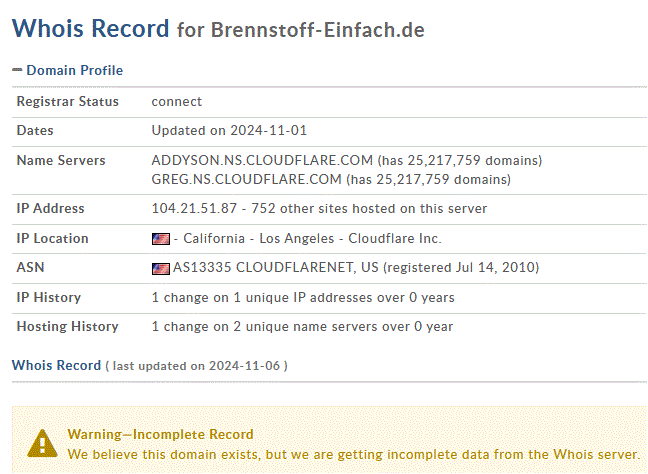Viewport: 648px width, 474px height.
Task: Click the 'has 25,217,759 domains' count for ADDYSON
Action: click(x=460, y=160)
